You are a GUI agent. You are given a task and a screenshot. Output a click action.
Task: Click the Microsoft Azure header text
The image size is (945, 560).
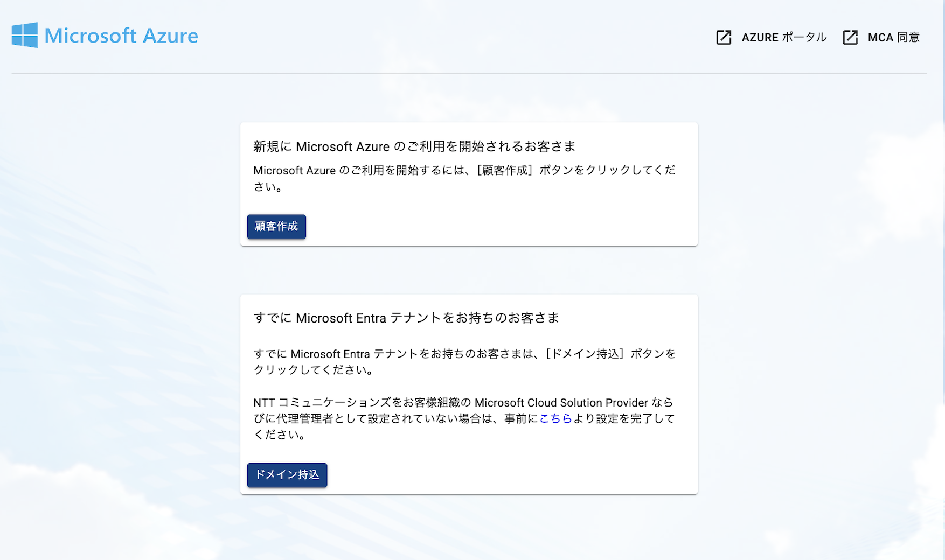(x=121, y=36)
